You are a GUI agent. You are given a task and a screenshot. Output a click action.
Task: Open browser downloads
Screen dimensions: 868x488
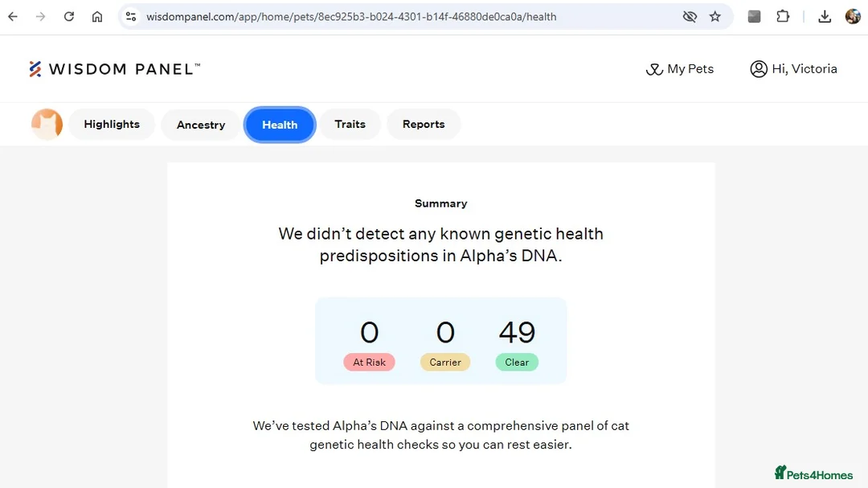tap(825, 16)
